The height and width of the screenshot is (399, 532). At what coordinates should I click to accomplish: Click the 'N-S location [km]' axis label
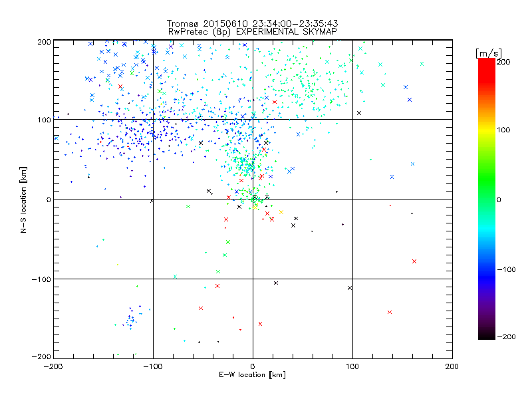pyautogui.click(x=23, y=200)
